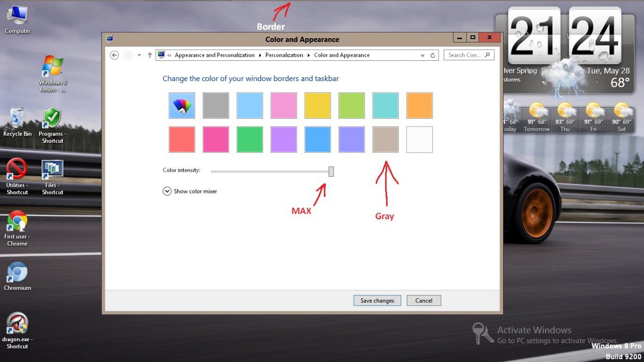Select the gray color swatch in first row
The image size is (644, 362).
[216, 106]
